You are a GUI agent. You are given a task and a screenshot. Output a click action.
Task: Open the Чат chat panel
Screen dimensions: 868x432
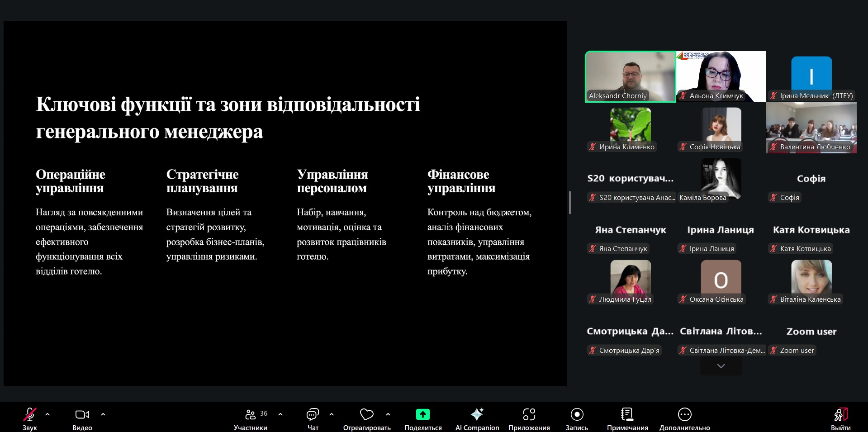pos(313,414)
